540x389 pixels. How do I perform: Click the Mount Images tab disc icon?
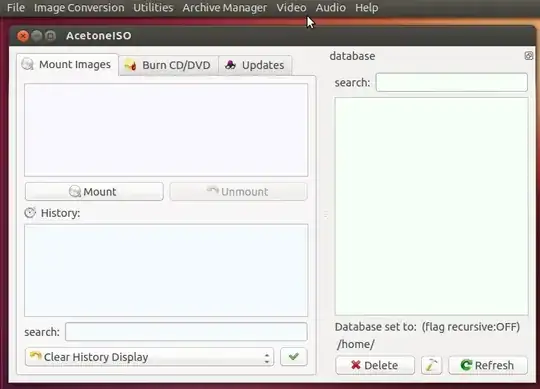(x=28, y=64)
